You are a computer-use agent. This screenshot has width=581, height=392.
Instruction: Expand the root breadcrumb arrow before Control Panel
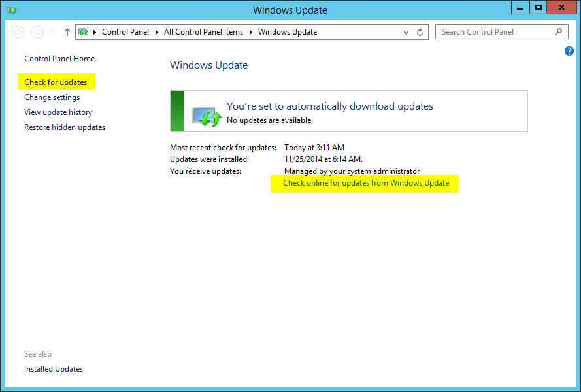95,32
